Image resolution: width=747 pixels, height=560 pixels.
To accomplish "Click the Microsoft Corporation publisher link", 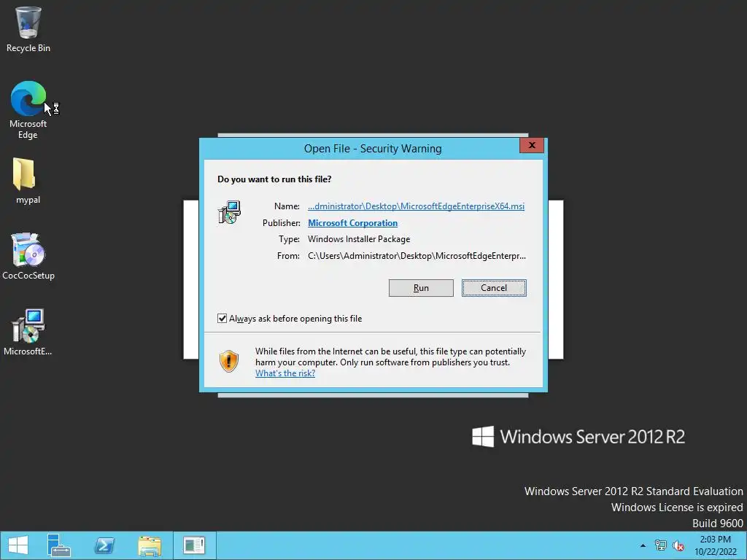I will pyautogui.click(x=352, y=223).
